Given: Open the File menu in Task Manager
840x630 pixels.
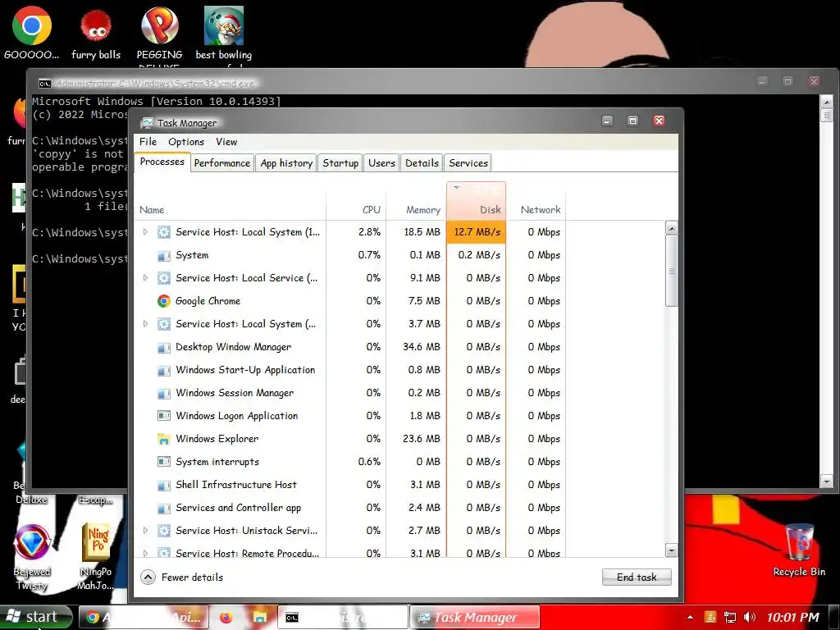Looking at the screenshot, I should tap(148, 142).
